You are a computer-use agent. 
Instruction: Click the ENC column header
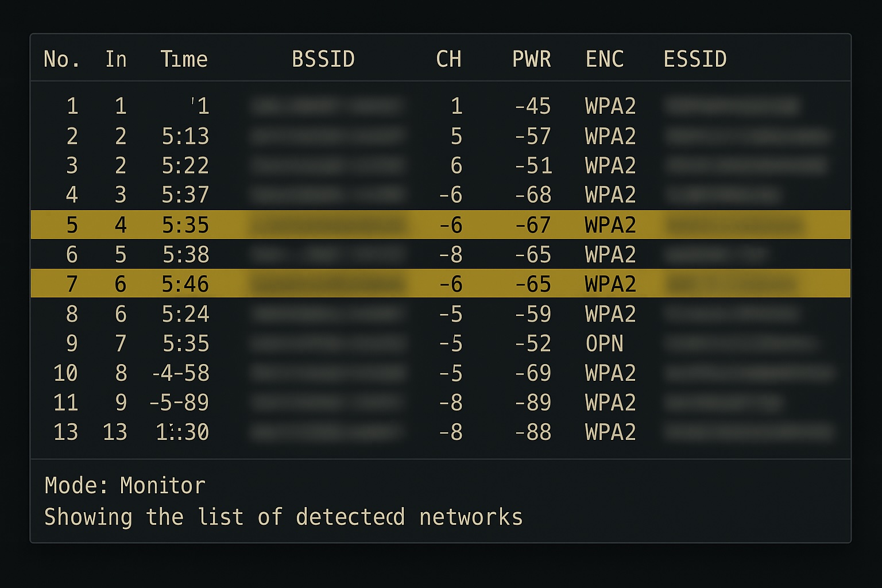[x=604, y=59]
